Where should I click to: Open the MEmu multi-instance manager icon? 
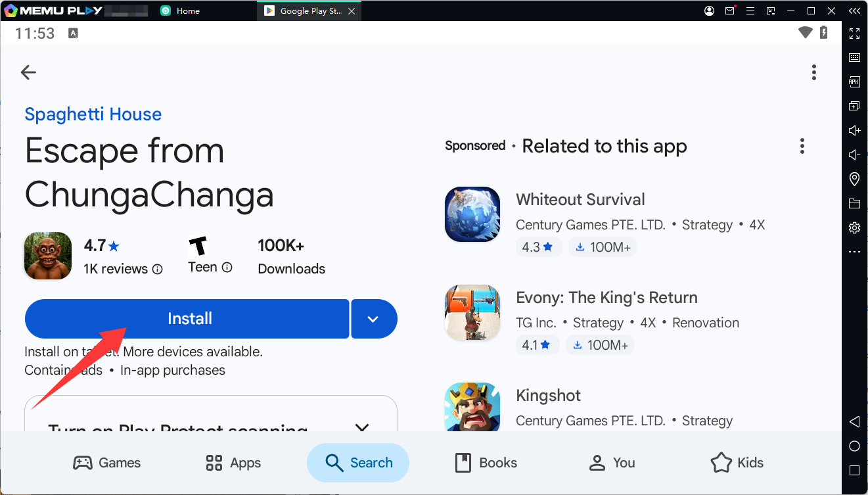coord(854,106)
